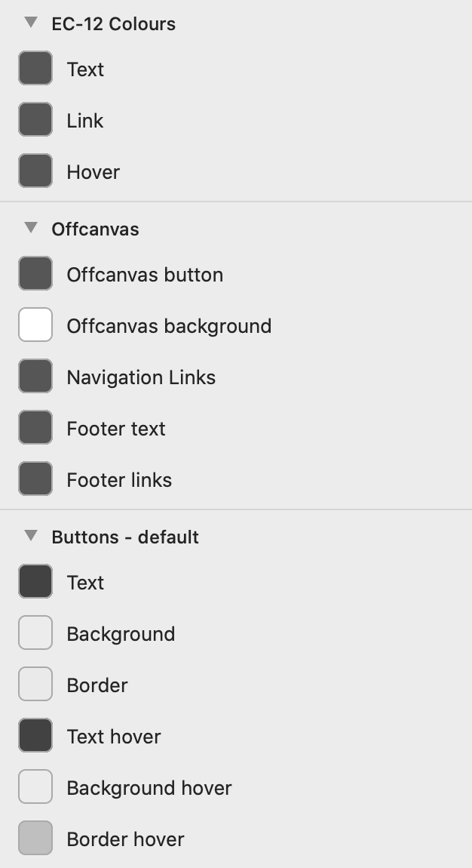Edit the Buttons Border colour swatch
Viewport: 472px width, 868px height.
pos(35,685)
